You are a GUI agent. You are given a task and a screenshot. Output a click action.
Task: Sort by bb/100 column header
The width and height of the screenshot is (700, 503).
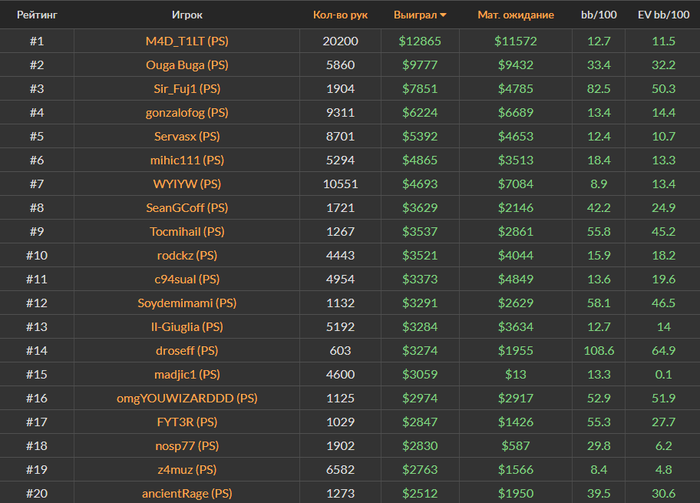pos(600,15)
